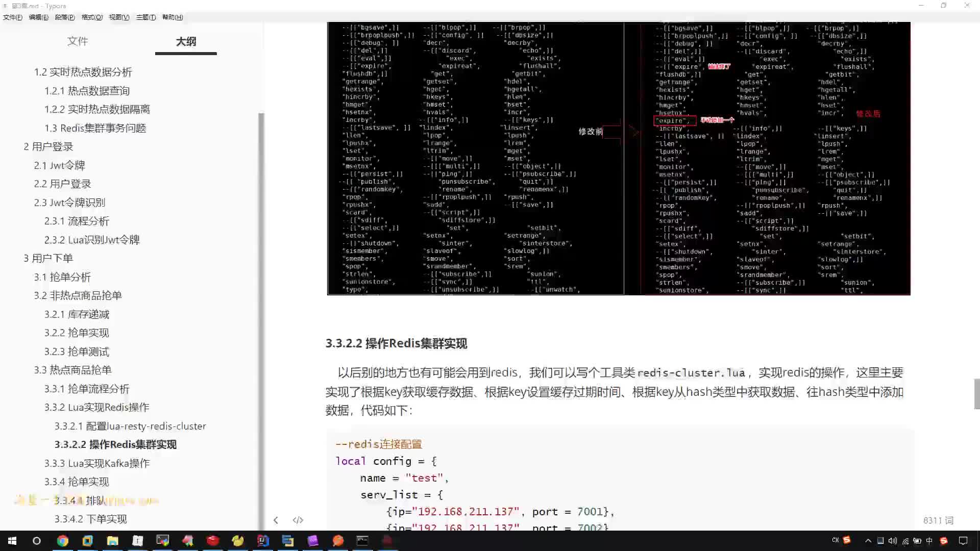Jump to outline item 2.2 用户登录

coord(62,184)
